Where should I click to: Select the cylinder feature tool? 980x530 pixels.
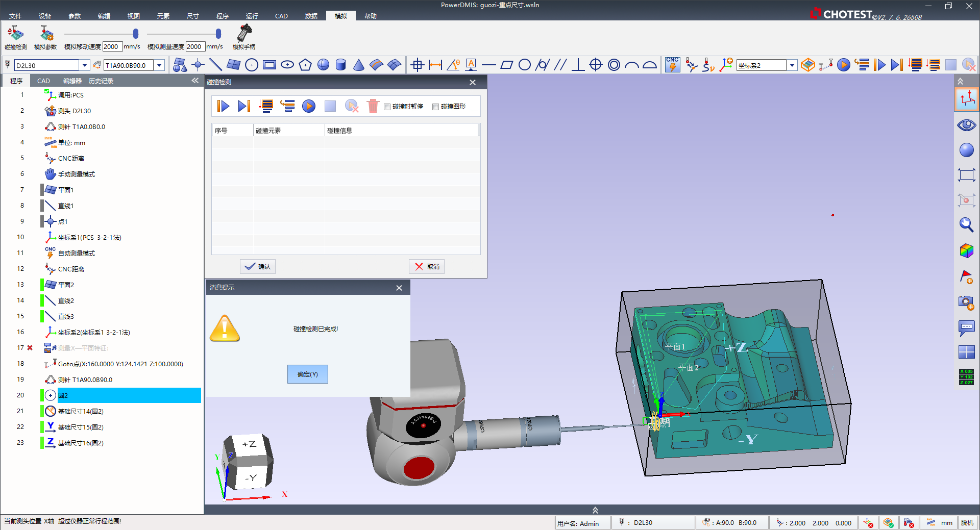coord(341,65)
